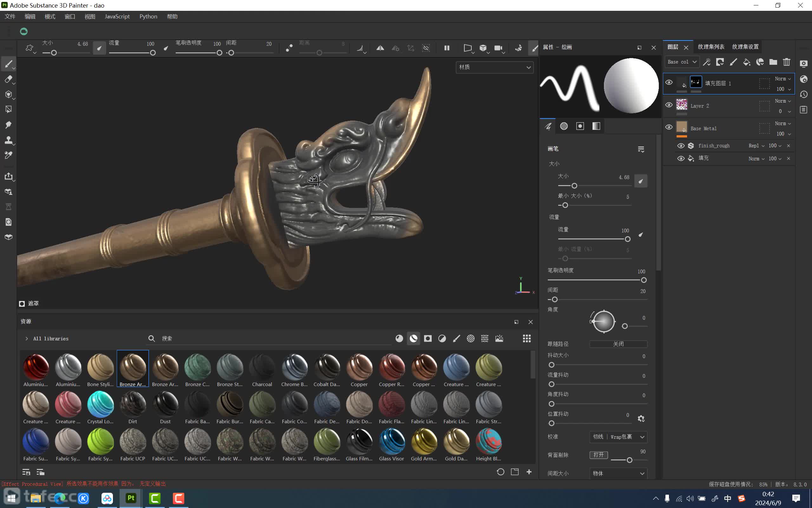Select the Paint brush tool in left toolbar
The height and width of the screenshot is (508, 812).
(9, 63)
